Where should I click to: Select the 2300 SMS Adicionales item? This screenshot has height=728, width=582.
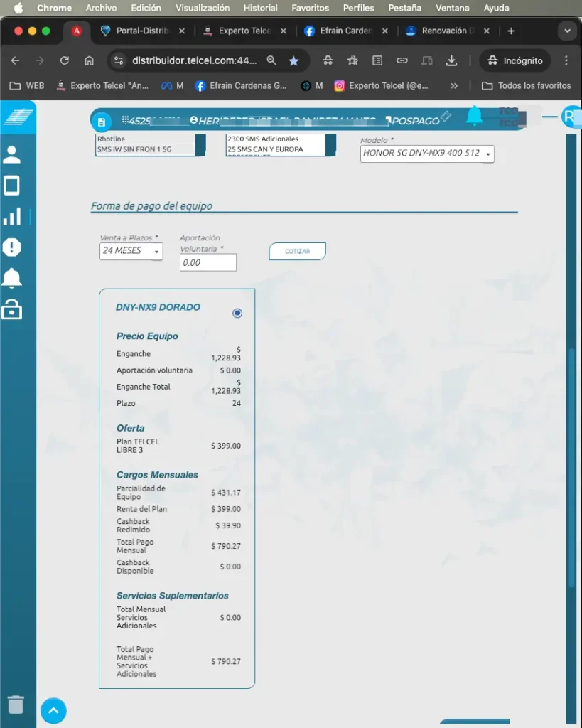[276, 139]
